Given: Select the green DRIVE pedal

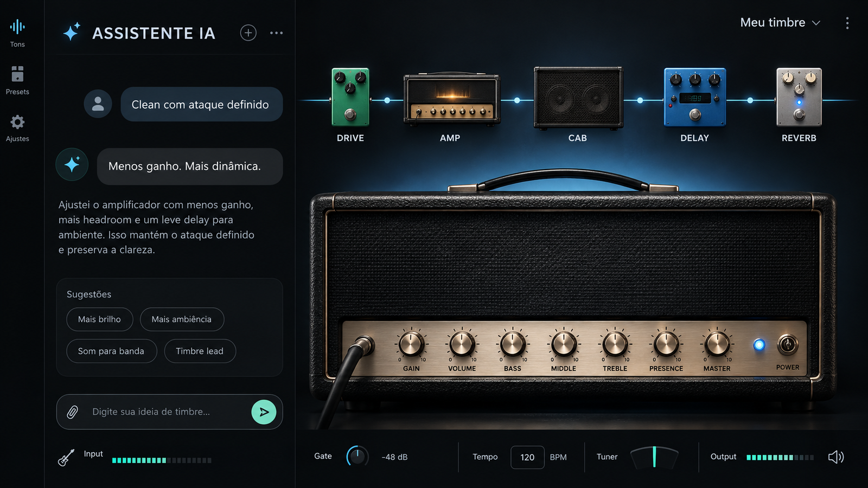Looking at the screenshot, I should point(350,97).
